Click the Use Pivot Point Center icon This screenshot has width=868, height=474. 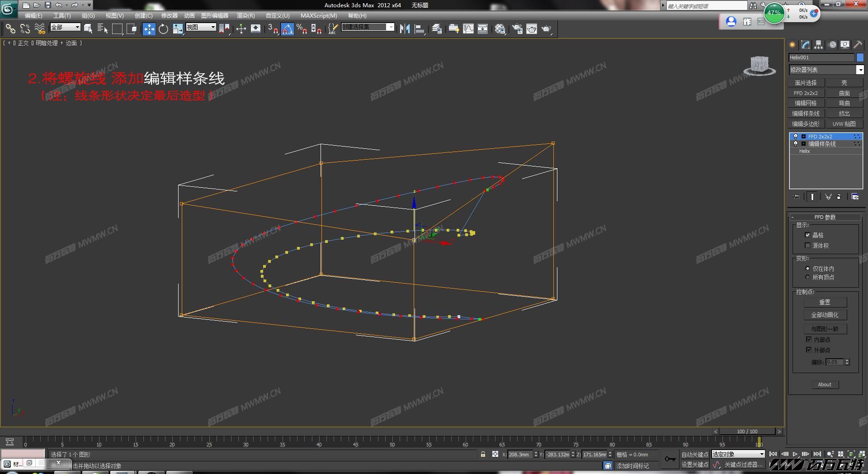[x=224, y=29]
